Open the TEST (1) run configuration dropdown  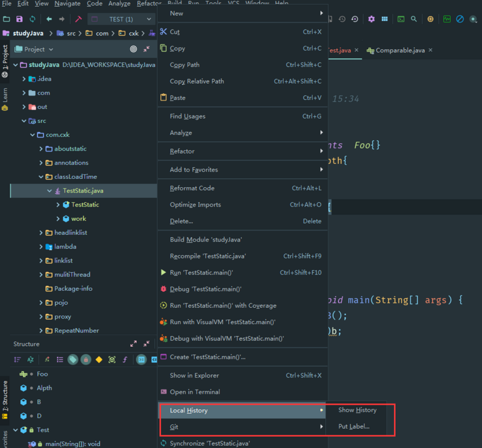[x=121, y=19]
